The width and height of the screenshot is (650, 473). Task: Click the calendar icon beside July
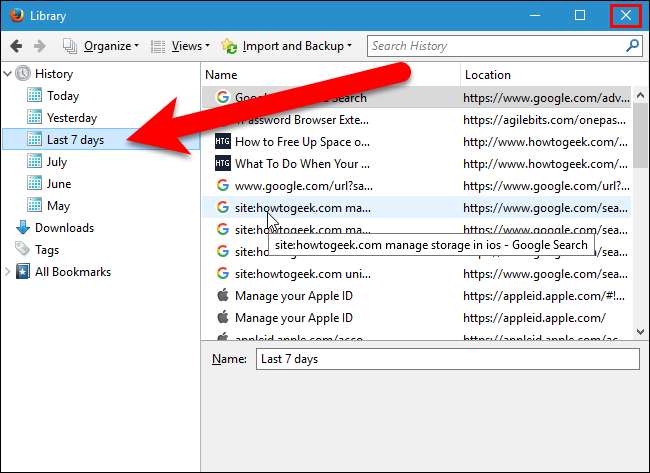tap(34, 161)
